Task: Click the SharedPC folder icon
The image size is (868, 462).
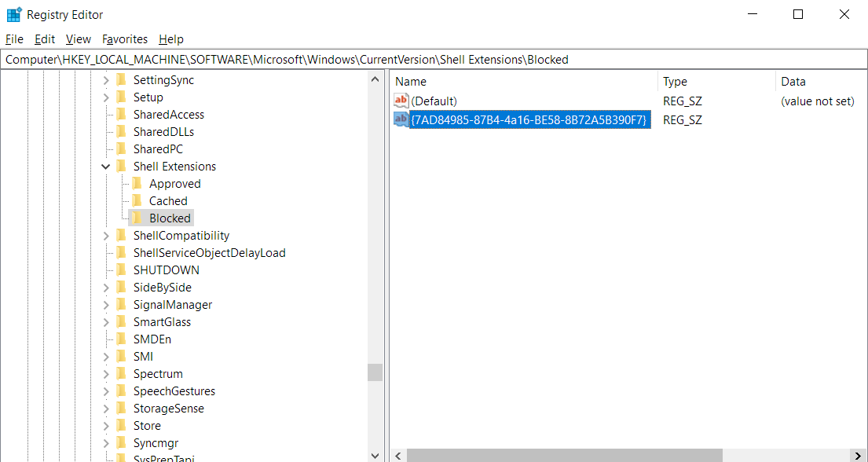Action: click(123, 148)
